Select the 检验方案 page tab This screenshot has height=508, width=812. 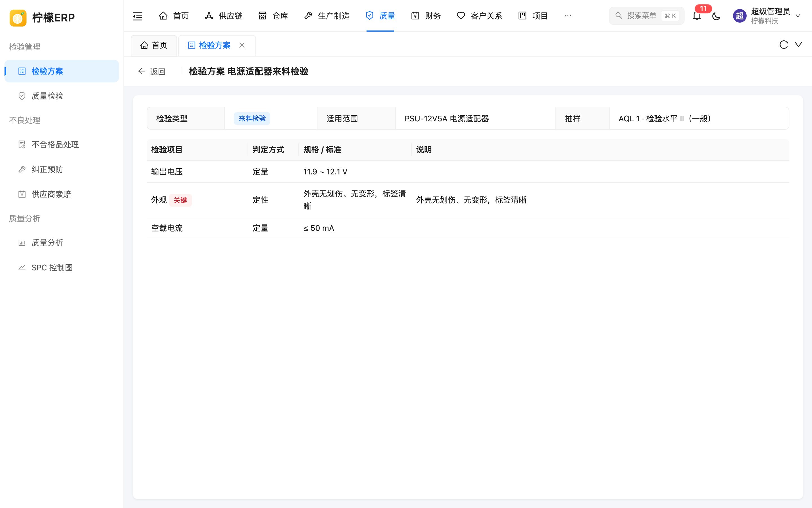tap(217, 45)
